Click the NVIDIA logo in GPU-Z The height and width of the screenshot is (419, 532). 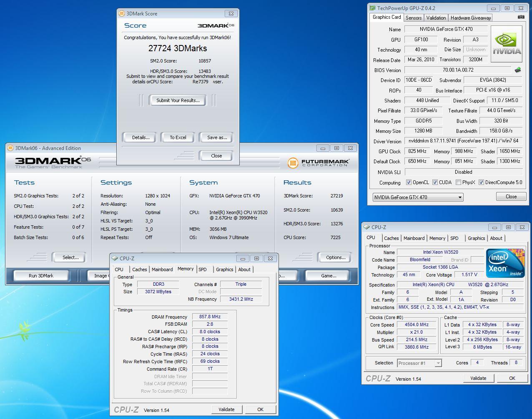point(507,44)
